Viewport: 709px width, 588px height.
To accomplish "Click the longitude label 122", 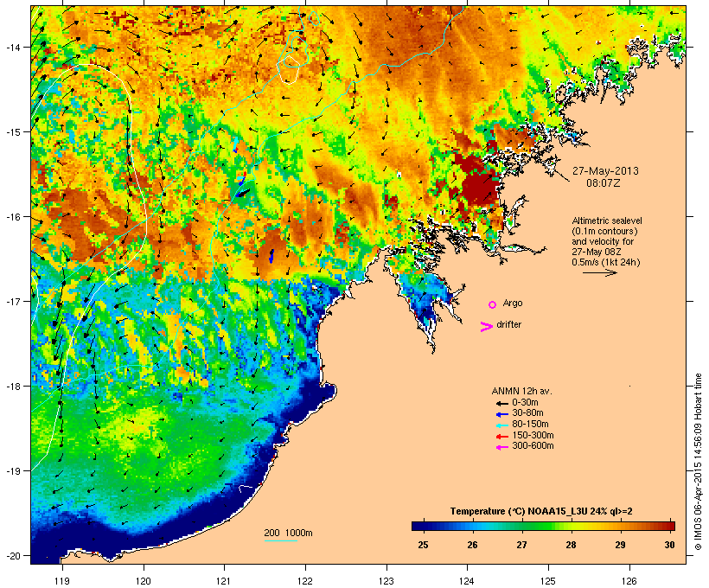I will click(305, 581).
